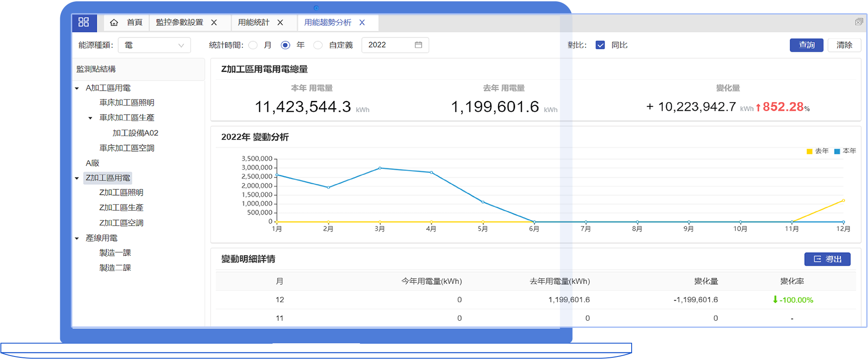The image size is (868, 360).
Task: Close the 監控參數設置 tab
Action: 214,22
